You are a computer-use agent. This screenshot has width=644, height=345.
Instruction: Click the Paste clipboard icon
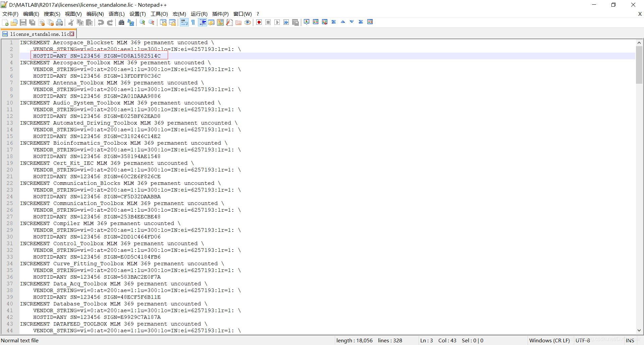[x=89, y=22]
